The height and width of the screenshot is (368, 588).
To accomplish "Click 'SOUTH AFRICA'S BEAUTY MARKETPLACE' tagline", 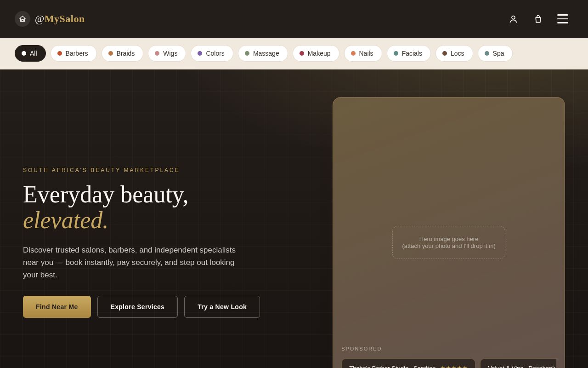I will [x=102, y=170].
